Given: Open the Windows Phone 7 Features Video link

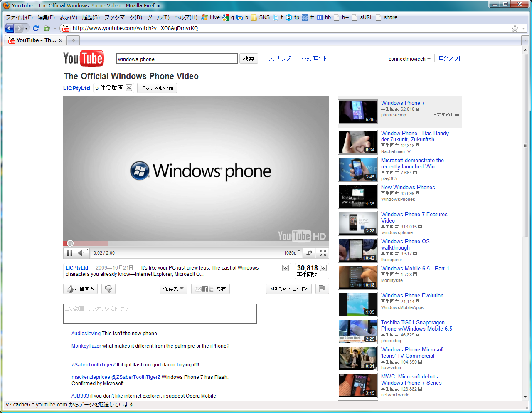Looking at the screenshot, I should tap(414, 218).
